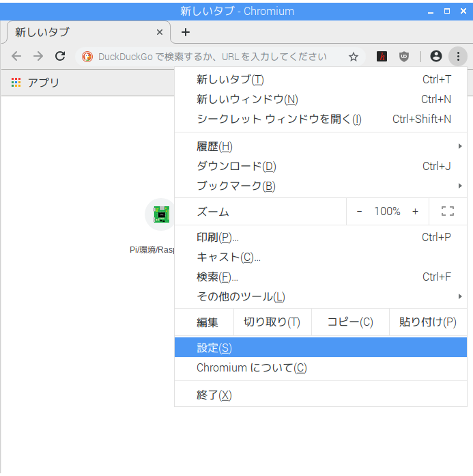
Task: Open the new tab plus button
Action: pos(186,32)
